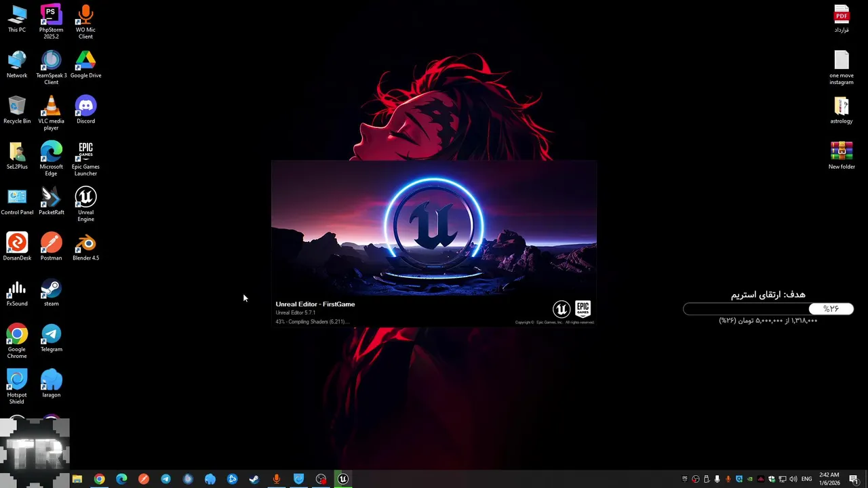
Task: Open the notification center icon
Action: (x=854, y=479)
